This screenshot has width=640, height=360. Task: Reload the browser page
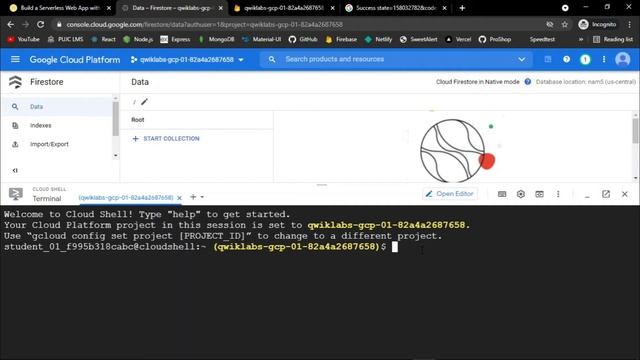coord(40,24)
